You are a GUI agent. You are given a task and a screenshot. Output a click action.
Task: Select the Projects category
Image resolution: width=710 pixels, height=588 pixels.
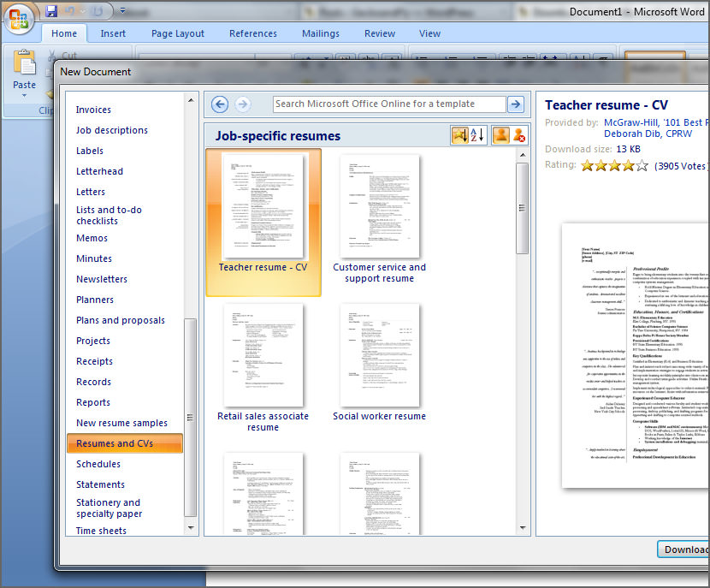(93, 341)
